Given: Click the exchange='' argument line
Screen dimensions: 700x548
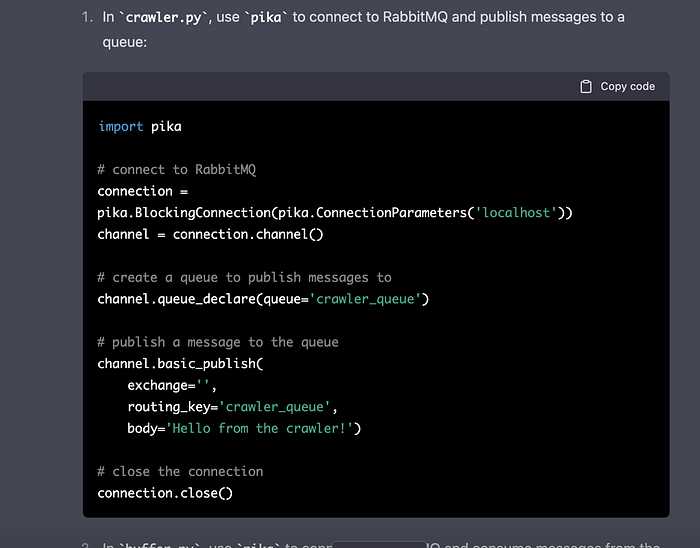Looking at the screenshot, I should [172, 385].
